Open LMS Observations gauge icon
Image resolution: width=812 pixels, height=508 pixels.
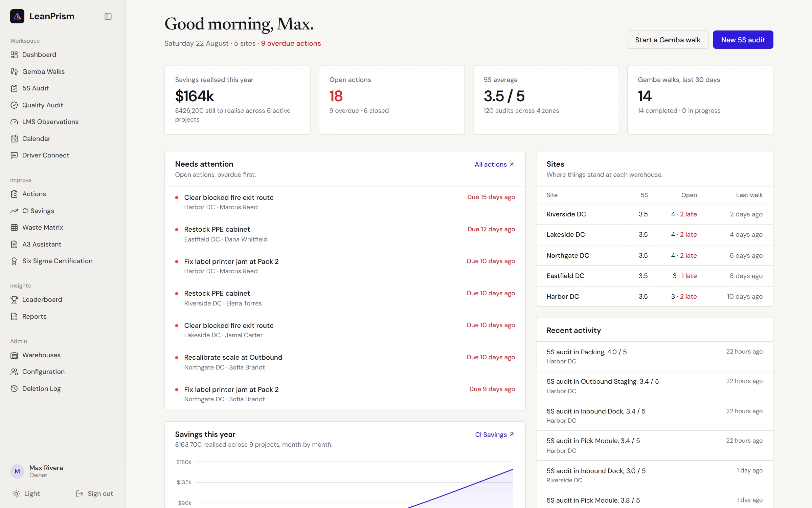coord(14,122)
